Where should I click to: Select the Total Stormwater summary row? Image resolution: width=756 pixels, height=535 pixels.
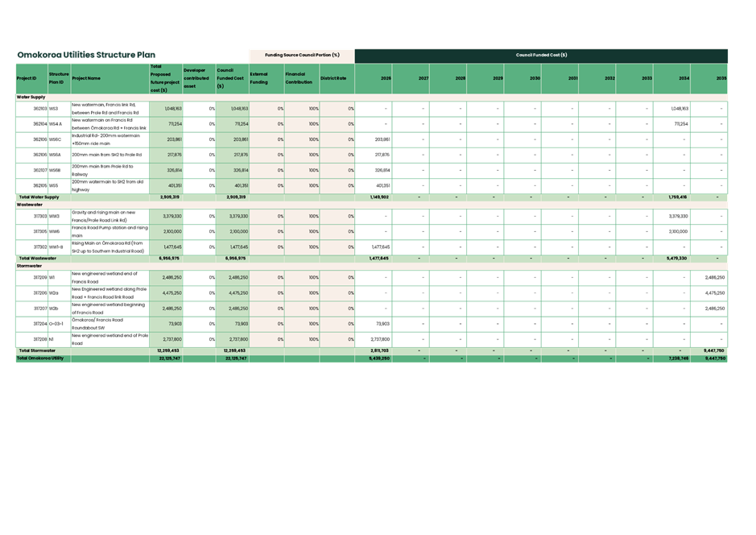tap(38, 350)
